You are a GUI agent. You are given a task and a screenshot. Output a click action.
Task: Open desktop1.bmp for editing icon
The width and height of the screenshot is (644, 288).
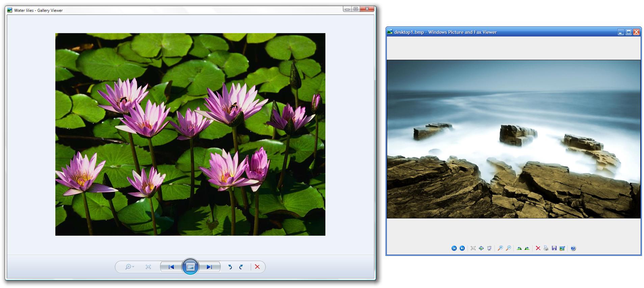[x=562, y=248]
